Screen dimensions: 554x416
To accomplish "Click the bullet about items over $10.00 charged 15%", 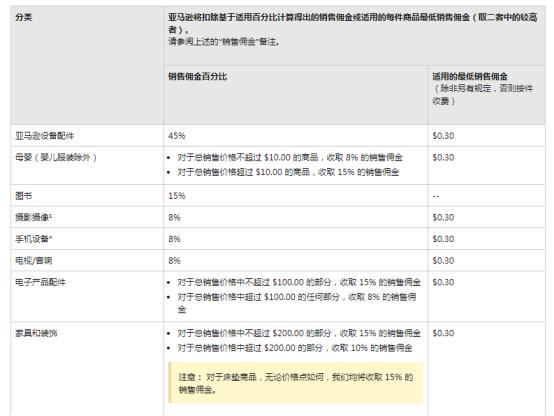I will click(x=288, y=172).
